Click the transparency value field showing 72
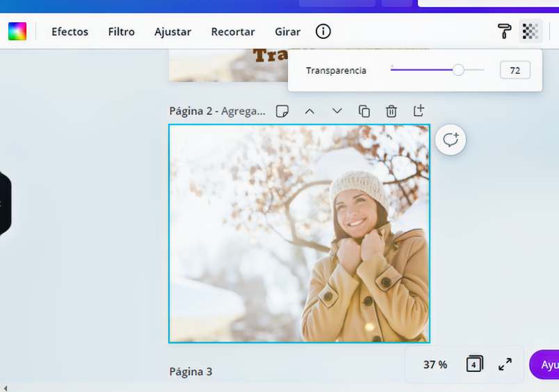Viewport: 559px width, 392px height. point(515,70)
